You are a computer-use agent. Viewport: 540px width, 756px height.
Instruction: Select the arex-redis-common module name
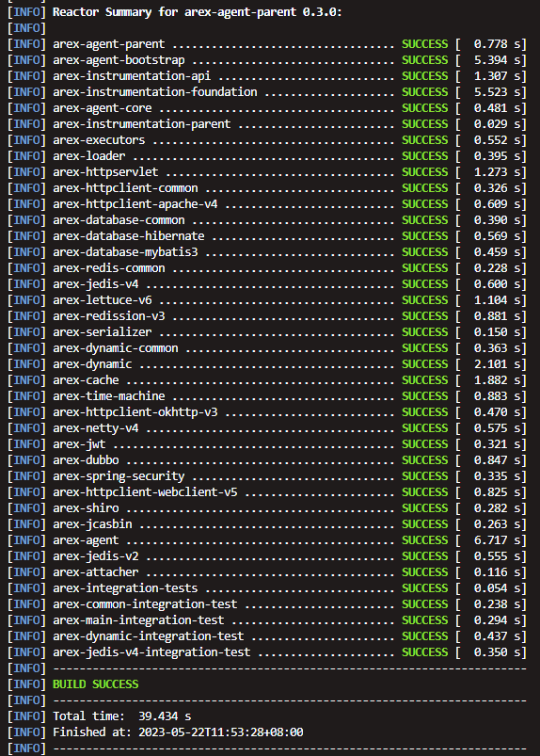pyautogui.click(x=109, y=267)
